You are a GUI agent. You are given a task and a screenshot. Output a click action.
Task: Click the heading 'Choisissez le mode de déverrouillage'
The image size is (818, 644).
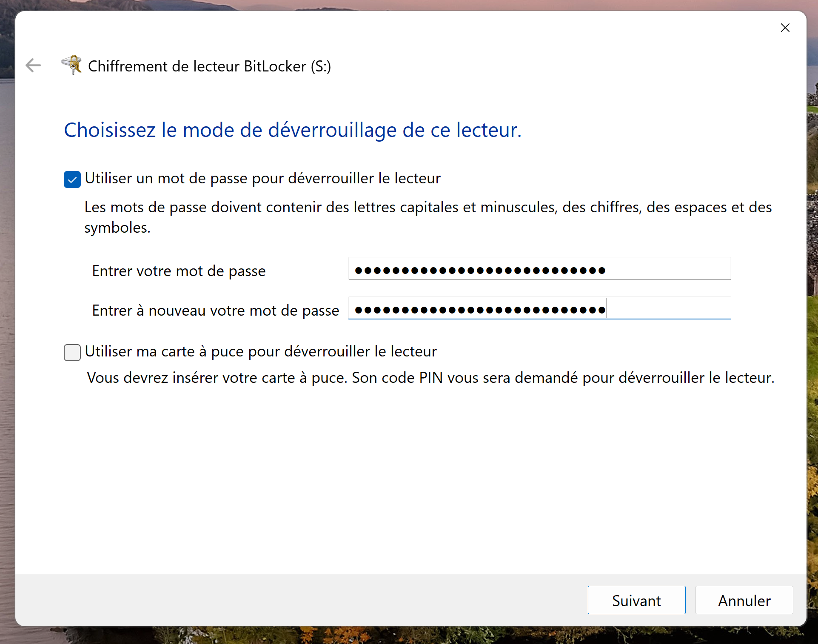[292, 130]
